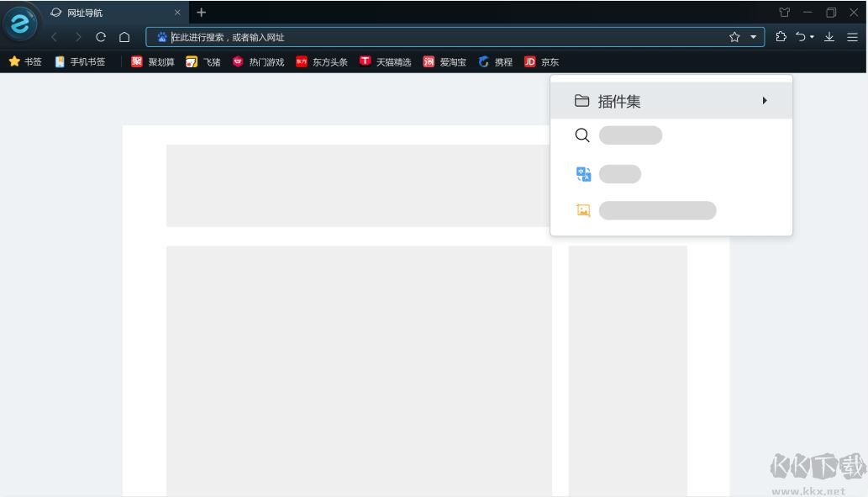The width and height of the screenshot is (868, 497).
Task: Click the browser logo icon
Action: click(x=20, y=24)
